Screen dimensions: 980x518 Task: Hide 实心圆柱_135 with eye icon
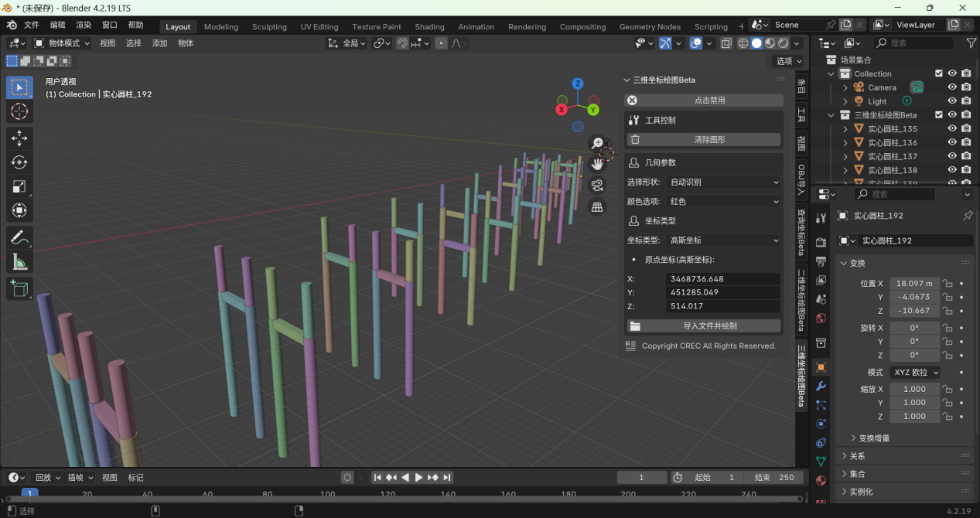[952, 129]
